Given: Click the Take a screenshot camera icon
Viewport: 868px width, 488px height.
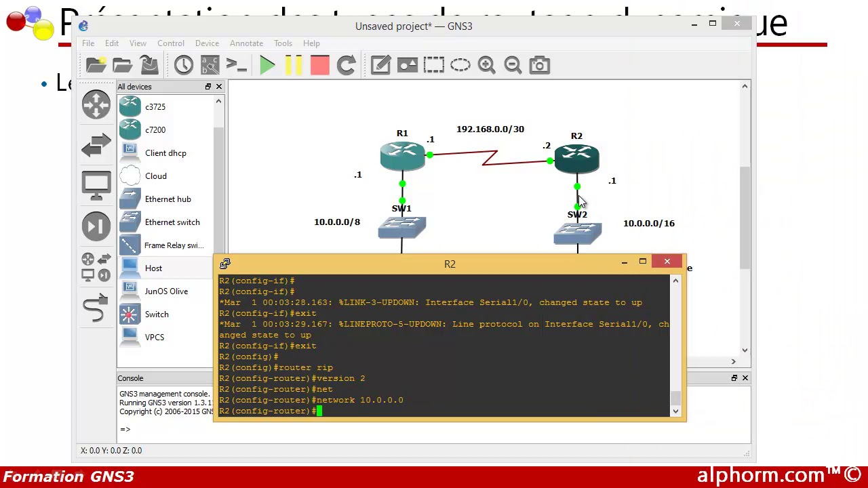Looking at the screenshot, I should point(539,65).
